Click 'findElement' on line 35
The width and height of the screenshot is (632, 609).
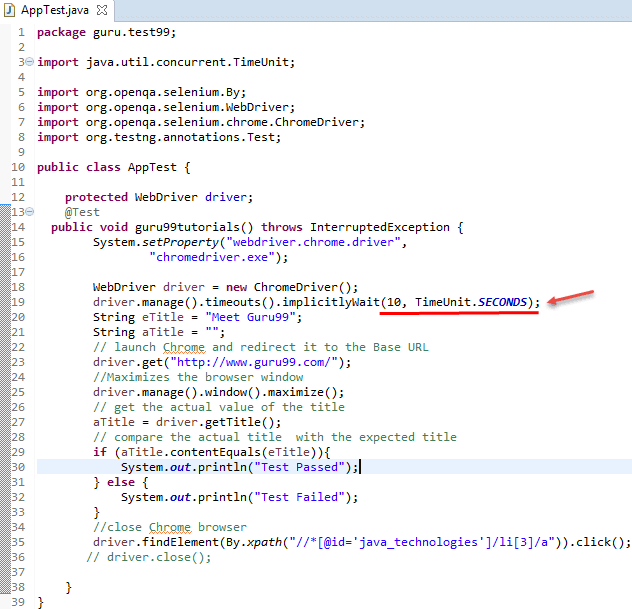click(180, 542)
